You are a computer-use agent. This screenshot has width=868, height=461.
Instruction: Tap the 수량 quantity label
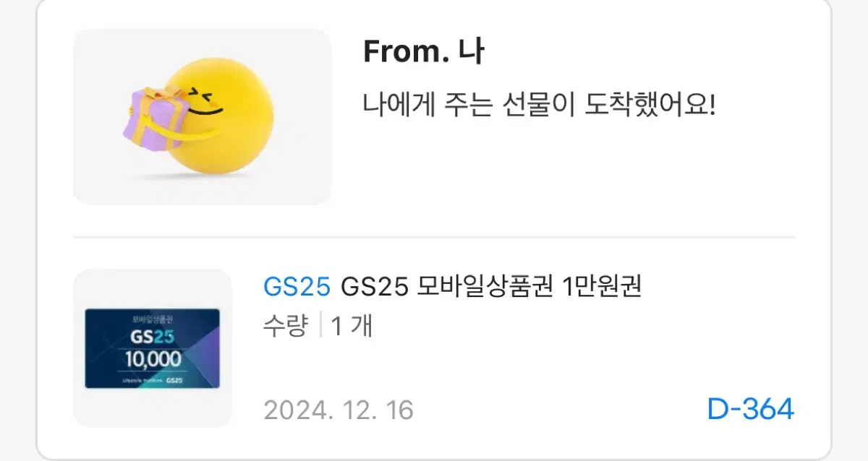tap(286, 325)
